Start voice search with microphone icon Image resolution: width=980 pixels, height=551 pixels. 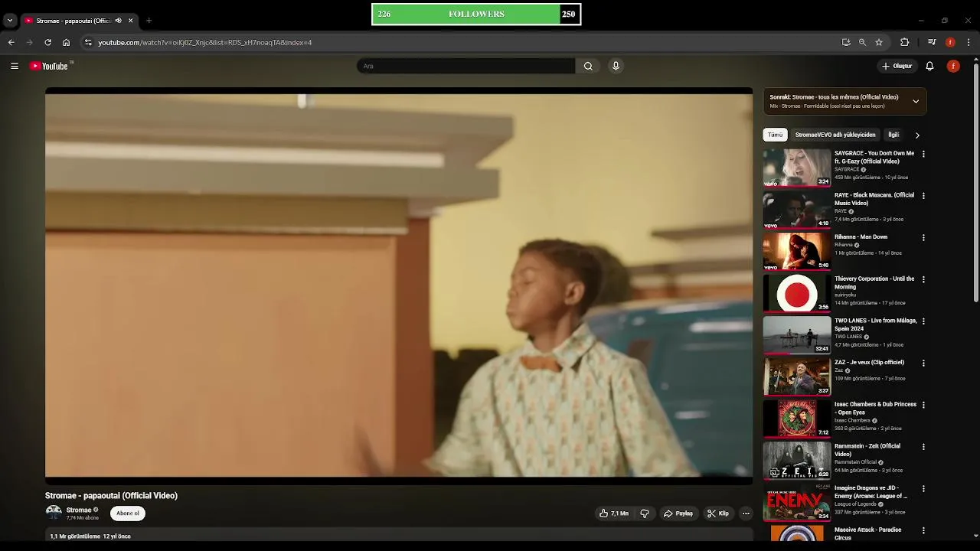click(616, 66)
